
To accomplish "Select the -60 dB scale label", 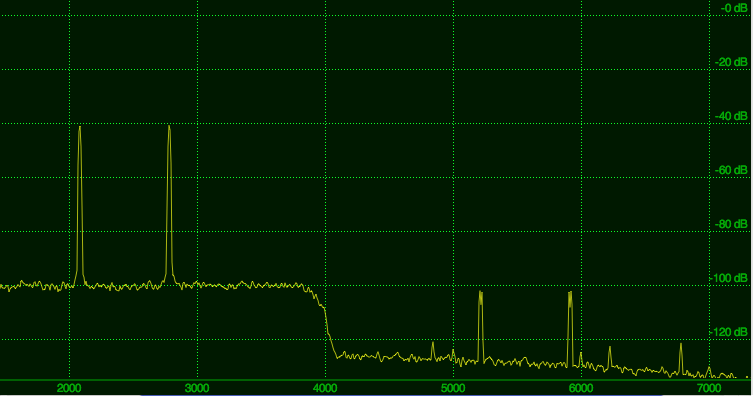I will 731,170.
